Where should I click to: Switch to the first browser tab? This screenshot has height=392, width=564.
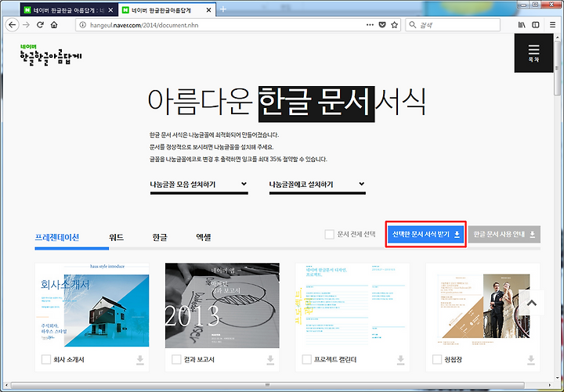(68, 10)
